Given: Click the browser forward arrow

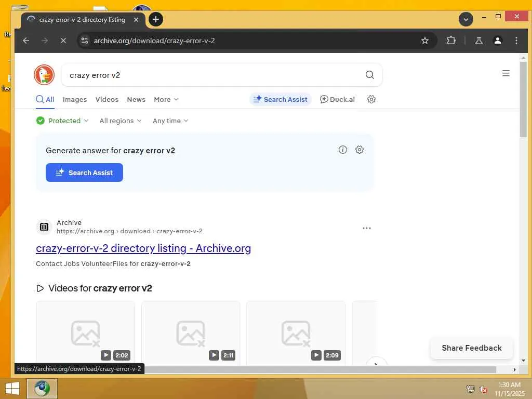Looking at the screenshot, I should 45,41.
